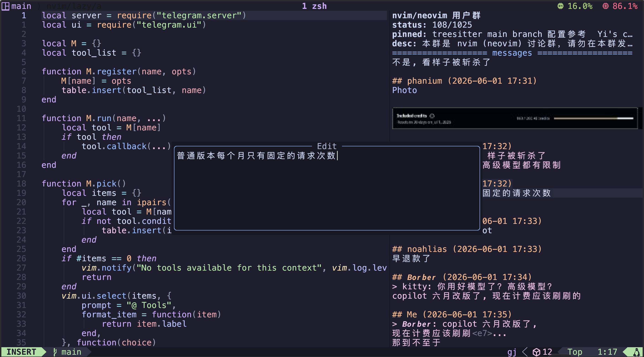644x357 pixels.
Task: Click the 'tool.callback(...)' code line
Action: click(x=126, y=146)
